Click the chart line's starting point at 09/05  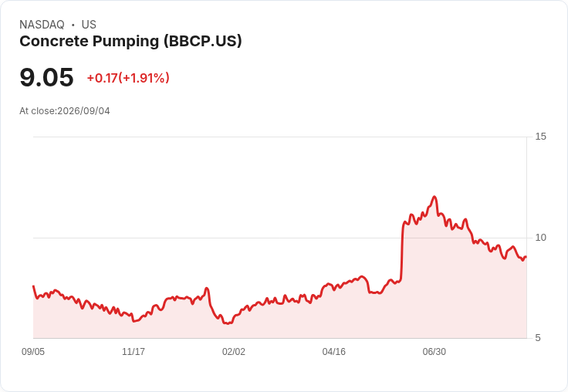tap(33, 286)
